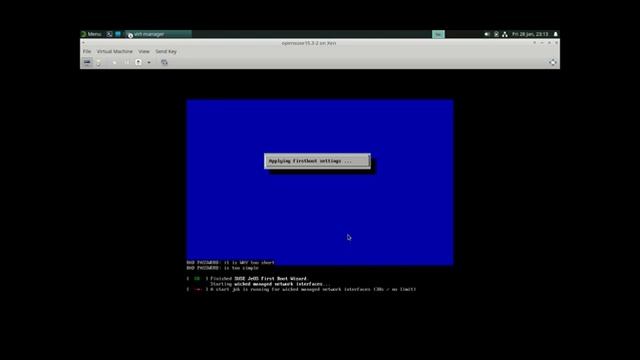Power on the virtual machine (Run button)
This screenshot has width=640, height=360.
point(114,62)
